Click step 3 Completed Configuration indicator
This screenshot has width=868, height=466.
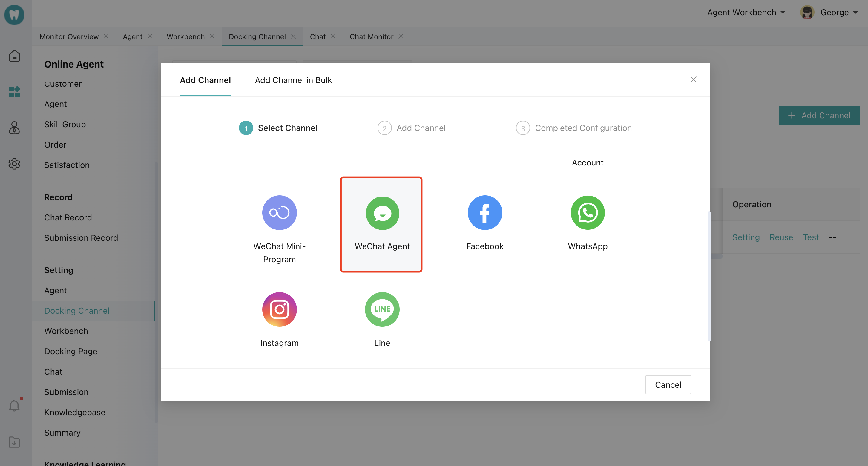(x=573, y=128)
